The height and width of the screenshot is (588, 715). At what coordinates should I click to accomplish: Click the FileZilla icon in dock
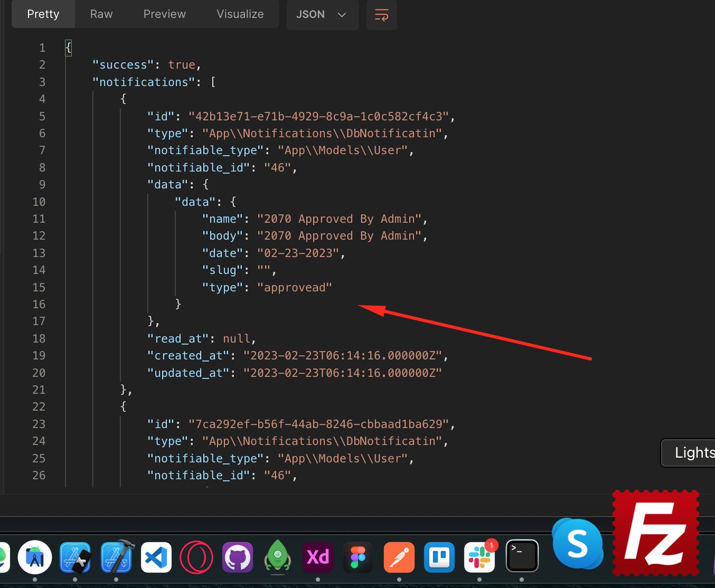pyautogui.click(x=656, y=533)
